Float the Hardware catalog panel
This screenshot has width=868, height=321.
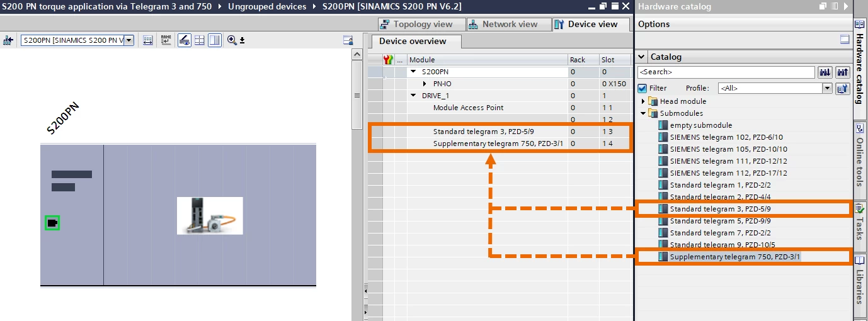tap(823, 6)
